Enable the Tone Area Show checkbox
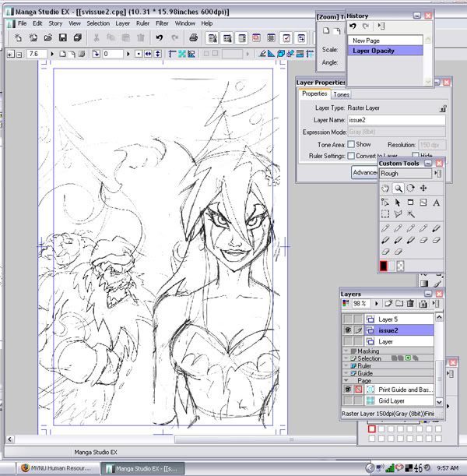 pos(351,145)
